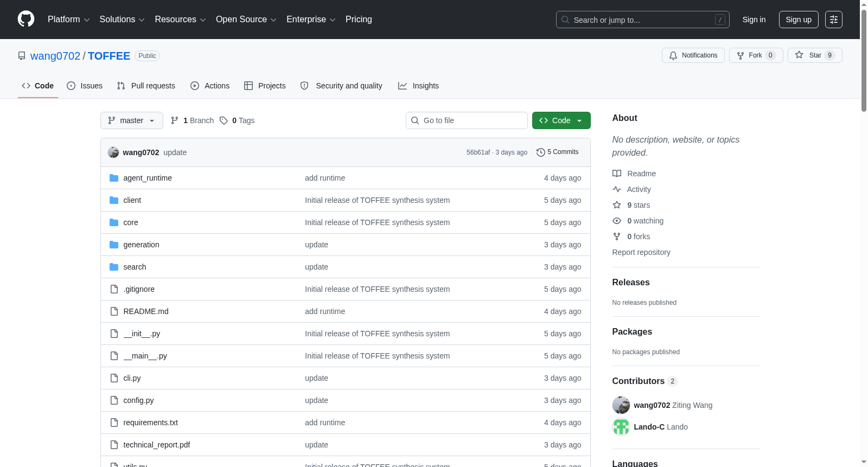Click the repository icon beside wang0702

[x=22, y=56]
